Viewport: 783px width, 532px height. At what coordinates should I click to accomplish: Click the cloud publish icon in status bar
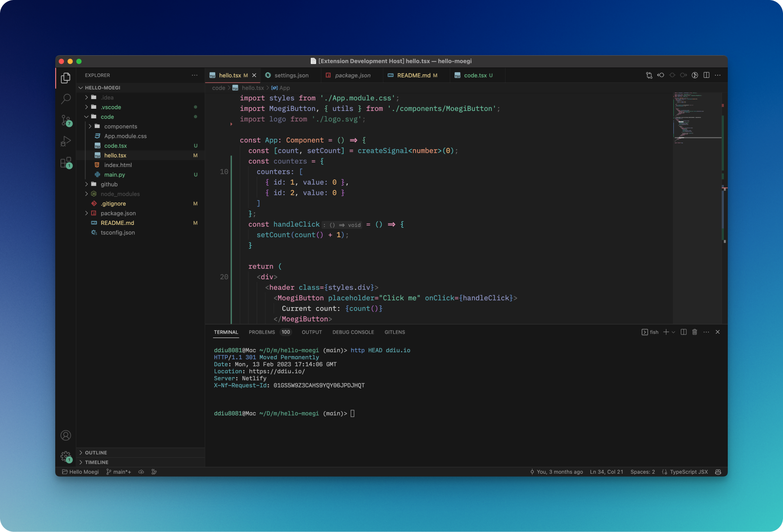click(x=141, y=472)
